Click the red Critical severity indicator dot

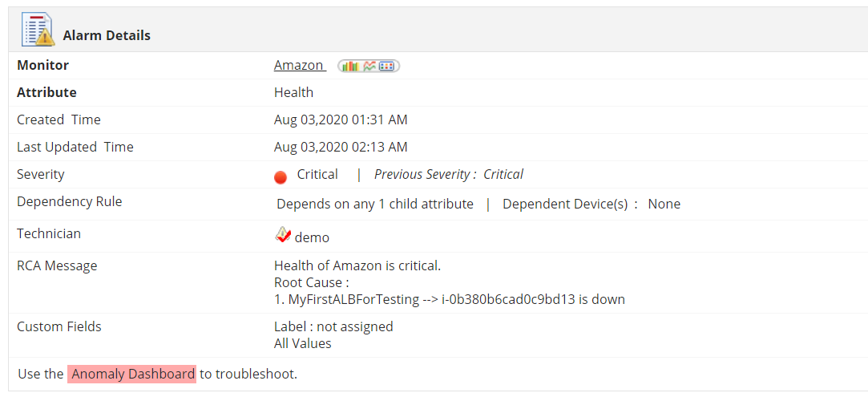(281, 177)
